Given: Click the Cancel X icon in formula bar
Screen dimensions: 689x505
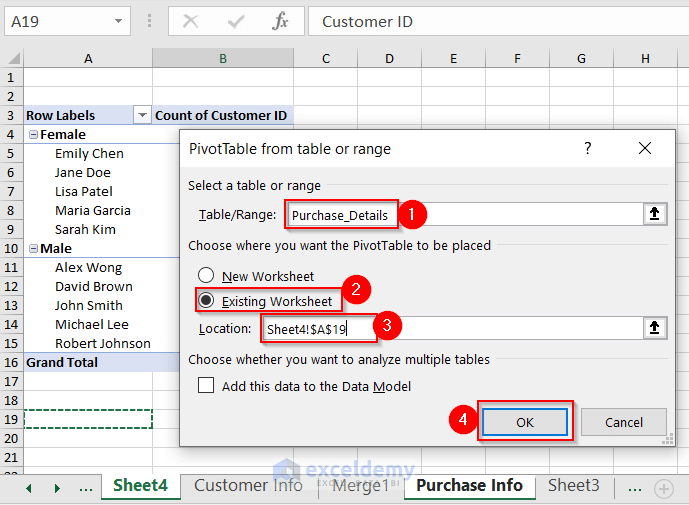Looking at the screenshot, I should (x=191, y=21).
